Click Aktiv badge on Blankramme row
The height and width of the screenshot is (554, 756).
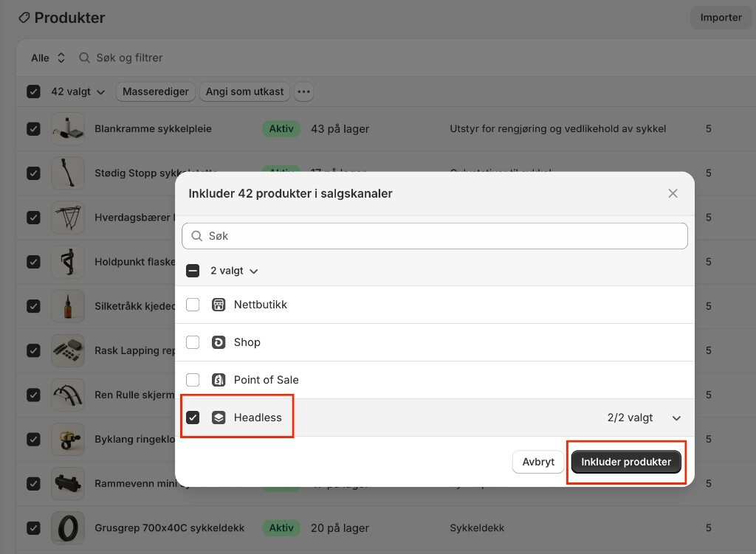coord(281,128)
